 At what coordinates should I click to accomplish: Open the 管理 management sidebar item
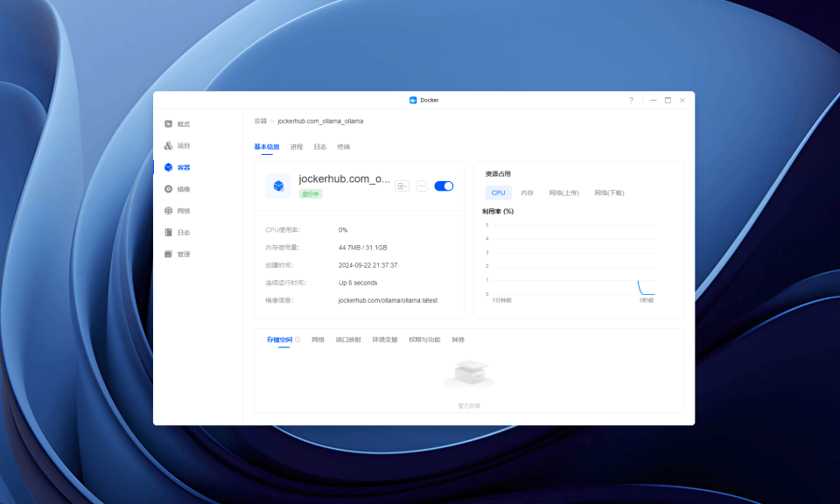coord(178,254)
